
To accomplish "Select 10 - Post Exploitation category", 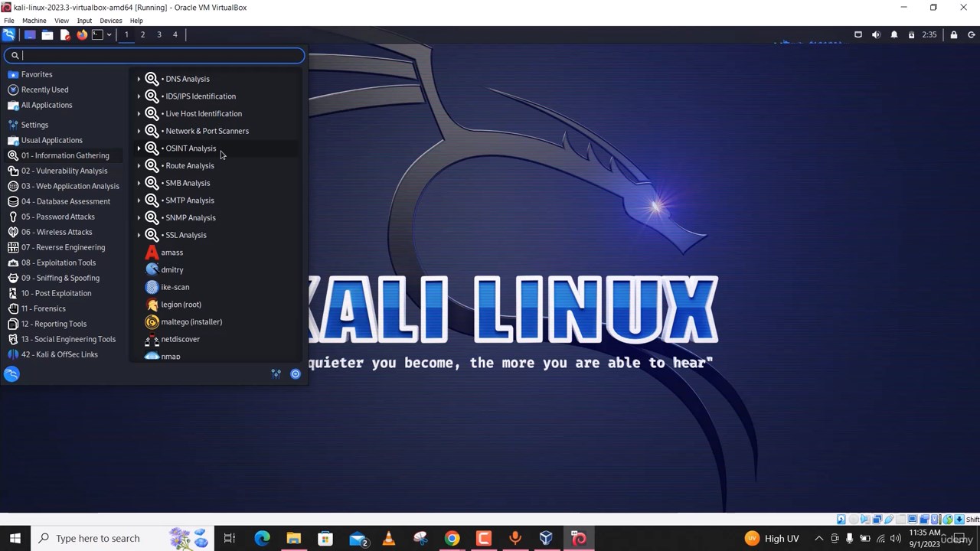I will click(65, 293).
